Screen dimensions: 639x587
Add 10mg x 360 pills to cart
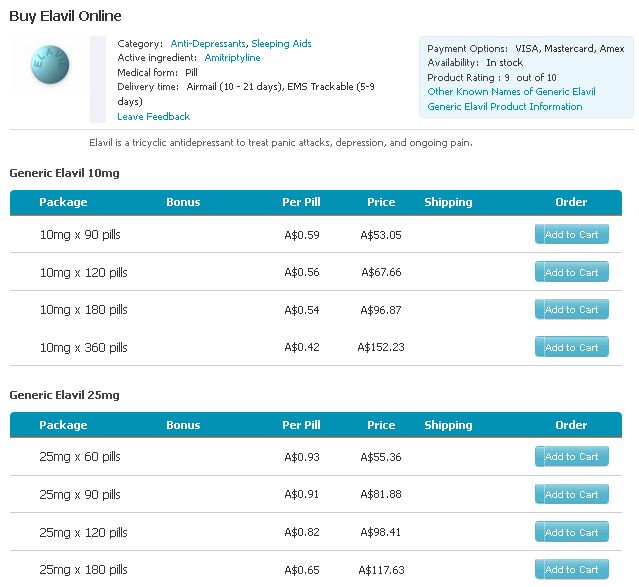pyautogui.click(x=572, y=347)
